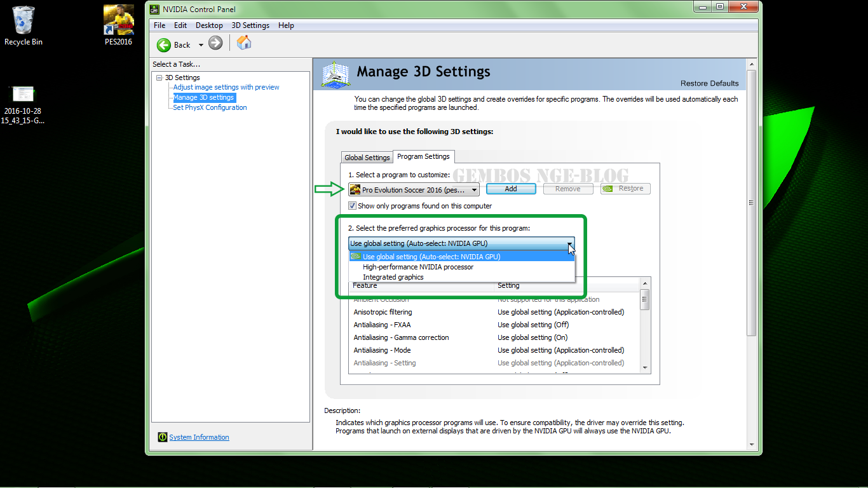Viewport: 868px width, 488px height.
Task: Open the Pro Evolution Soccer 2016 program dropdown
Action: [x=414, y=189]
